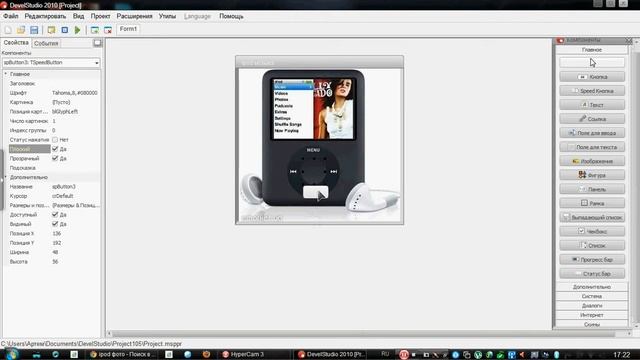Click the horizontal scrollbar below the design area
The width and height of the screenshot is (640, 360).
[x=363, y=334]
